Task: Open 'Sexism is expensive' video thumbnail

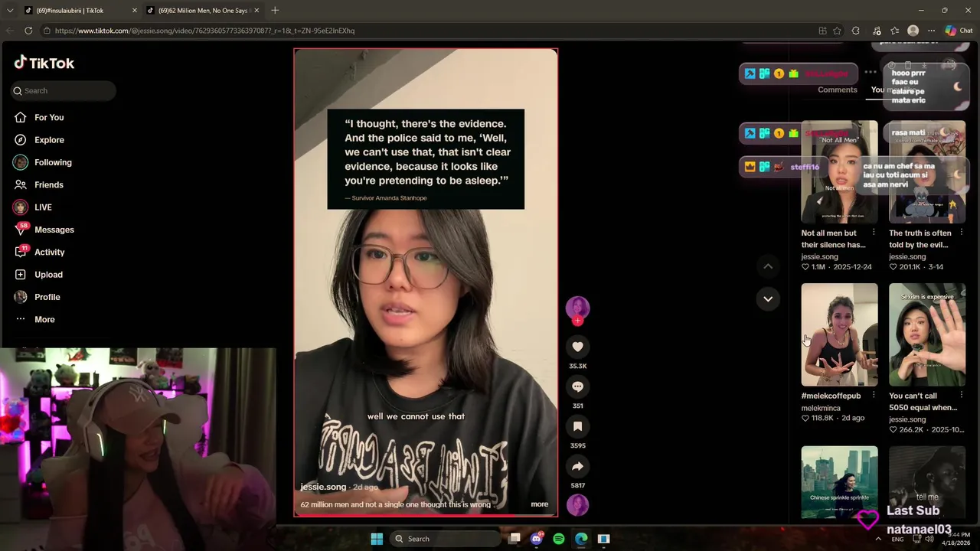Action: (x=927, y=334)
